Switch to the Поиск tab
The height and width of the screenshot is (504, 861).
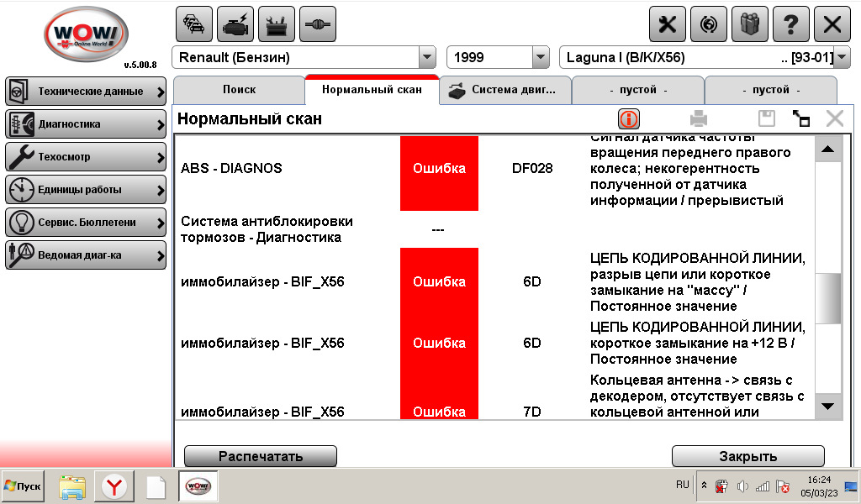[x=240, y=89]
